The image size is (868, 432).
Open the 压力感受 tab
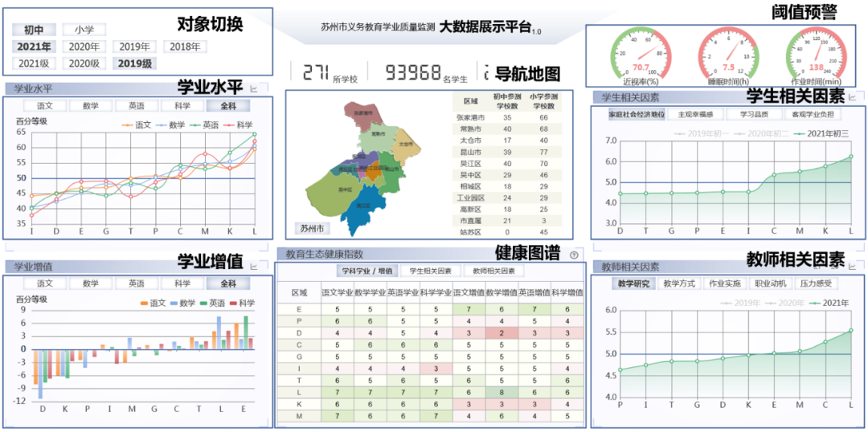[817, 283]
